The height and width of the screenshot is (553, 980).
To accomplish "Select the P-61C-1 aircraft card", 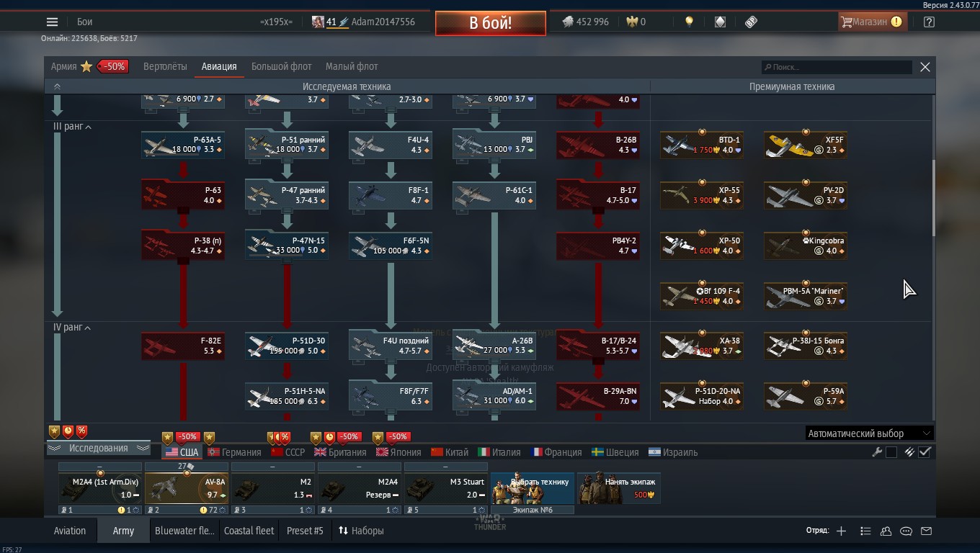I will click(494, 195).
